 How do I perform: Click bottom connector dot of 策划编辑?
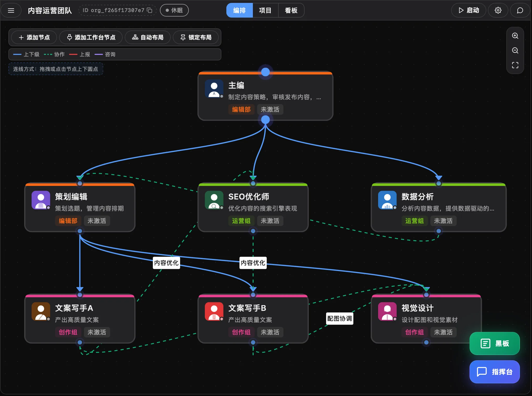point(80,231)
